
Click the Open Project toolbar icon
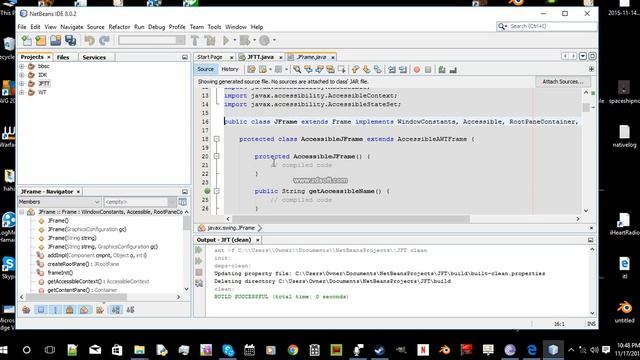(x=56, y=40)
